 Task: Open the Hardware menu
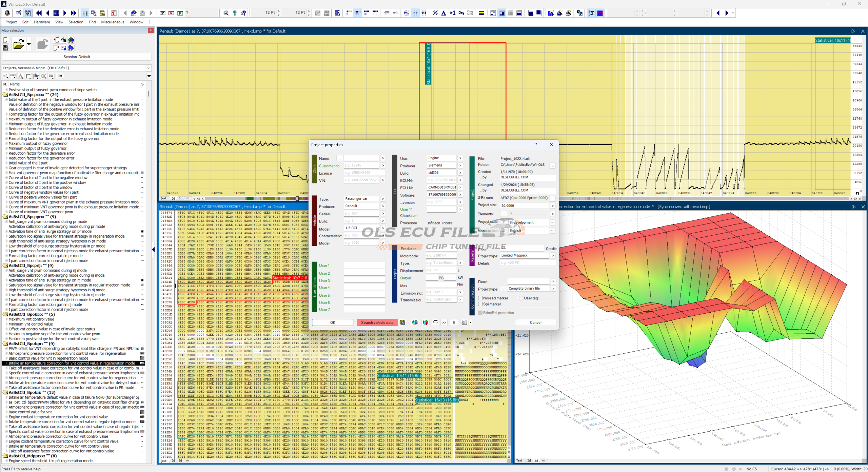click(x=42, y=22)
